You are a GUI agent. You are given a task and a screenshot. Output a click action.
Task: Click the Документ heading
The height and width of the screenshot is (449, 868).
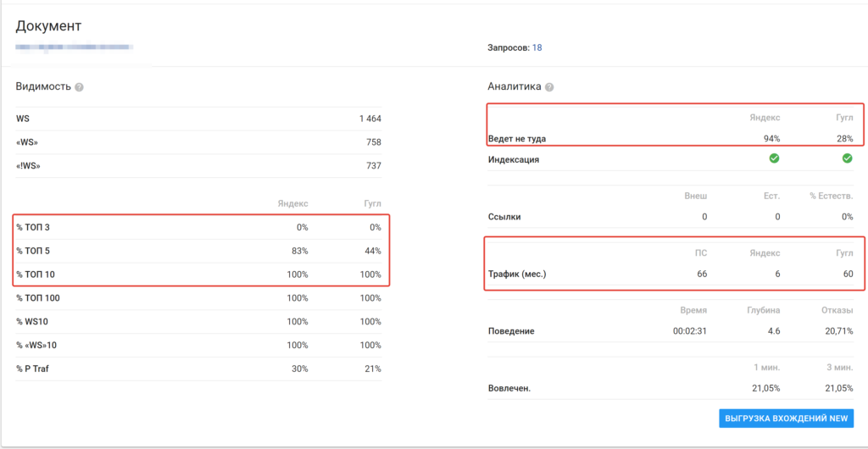coord(48,26)
